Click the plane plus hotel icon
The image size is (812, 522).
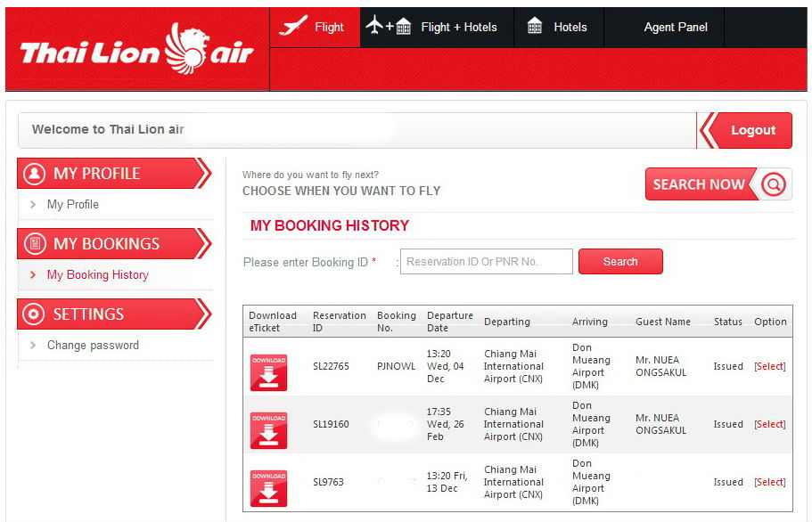pyautogui.click(x=388, y=25)
